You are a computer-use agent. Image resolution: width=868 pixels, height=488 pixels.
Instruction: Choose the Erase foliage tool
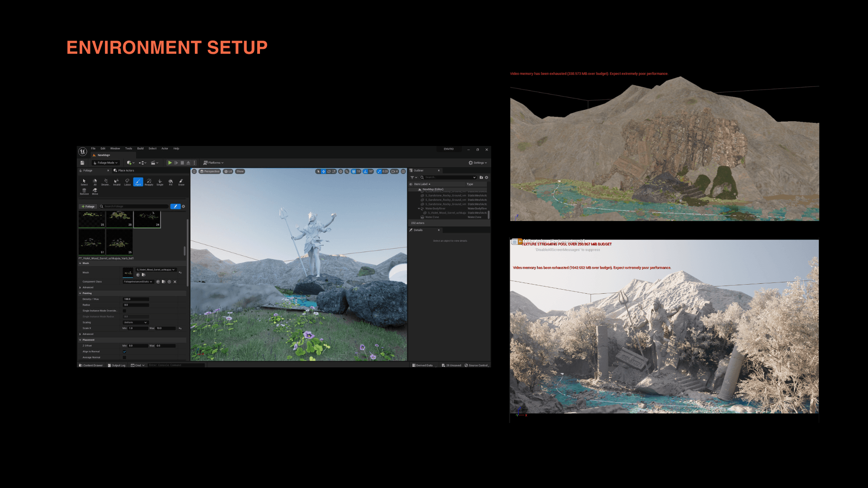181,182
